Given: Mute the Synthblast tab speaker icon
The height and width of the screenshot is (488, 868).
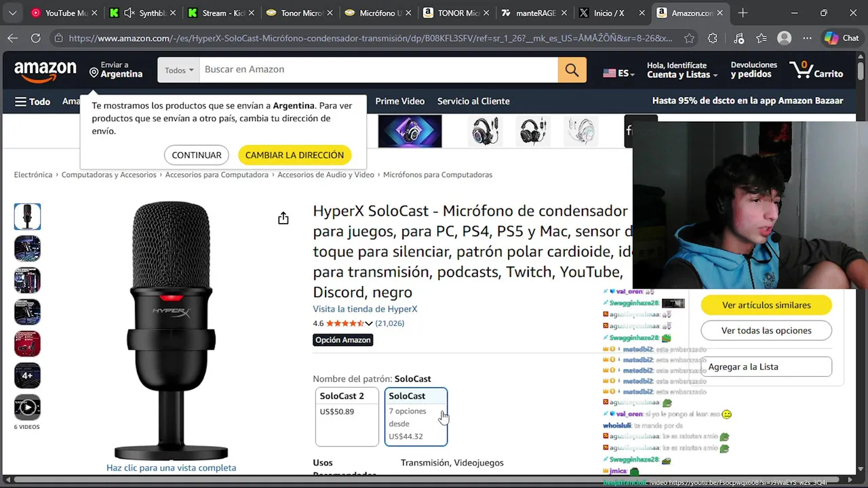Looking at the screenshot, I should pyautogui.click(x=128, y=13).
